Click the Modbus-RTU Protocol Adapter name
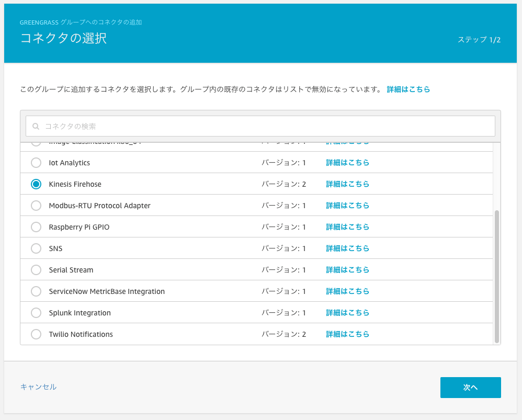The height and width of the screenshot is (420, 522). [x=99, y=206]
